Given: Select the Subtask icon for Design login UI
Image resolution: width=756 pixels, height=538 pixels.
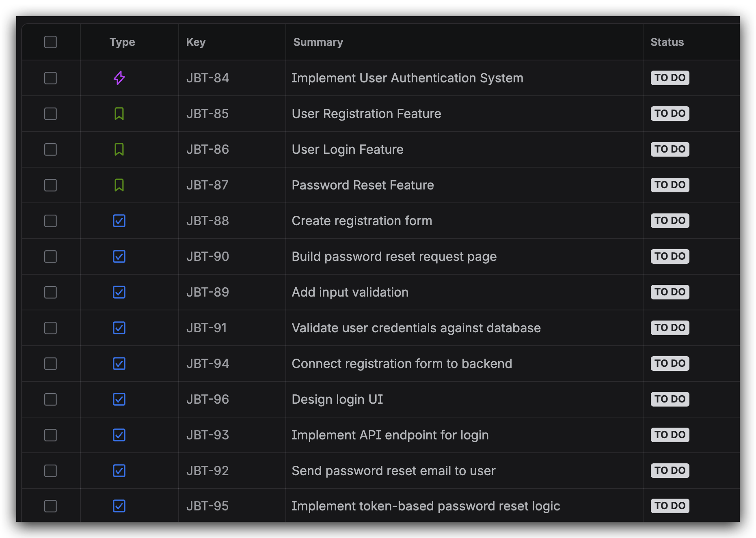Looking at the screenshot, I should 119,399.
